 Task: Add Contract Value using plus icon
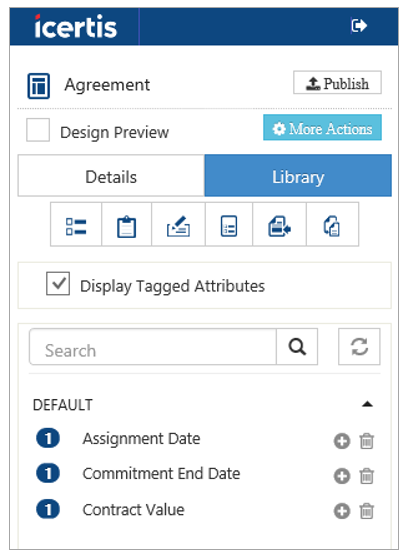[342, 511]
